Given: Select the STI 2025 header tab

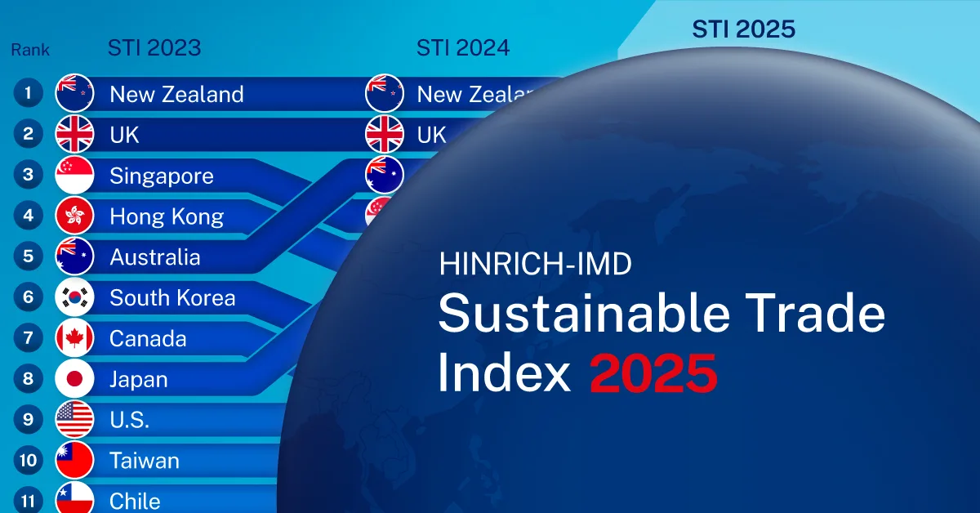Looking at the screenshot, I should 743,29.
